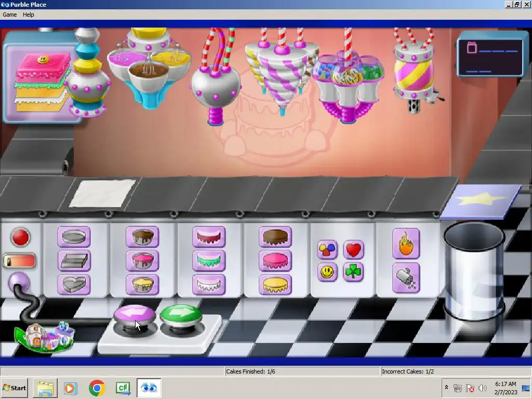Choose pink strawberry cake batter
The image size is (532, 399).
pos(142,261)
